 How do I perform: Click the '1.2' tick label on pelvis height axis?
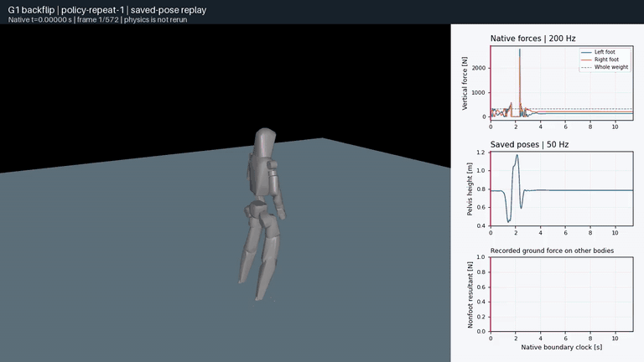click(480, 153)
